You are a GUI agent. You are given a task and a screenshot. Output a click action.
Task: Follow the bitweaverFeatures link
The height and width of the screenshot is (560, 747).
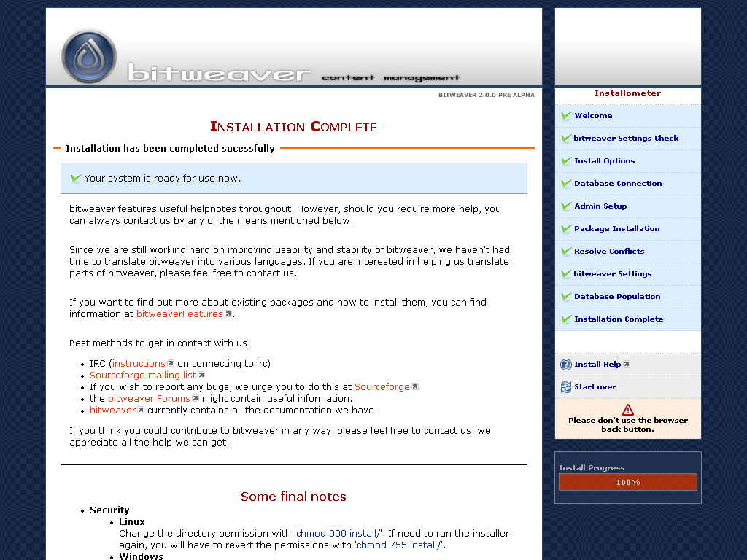tap(179, 314)
